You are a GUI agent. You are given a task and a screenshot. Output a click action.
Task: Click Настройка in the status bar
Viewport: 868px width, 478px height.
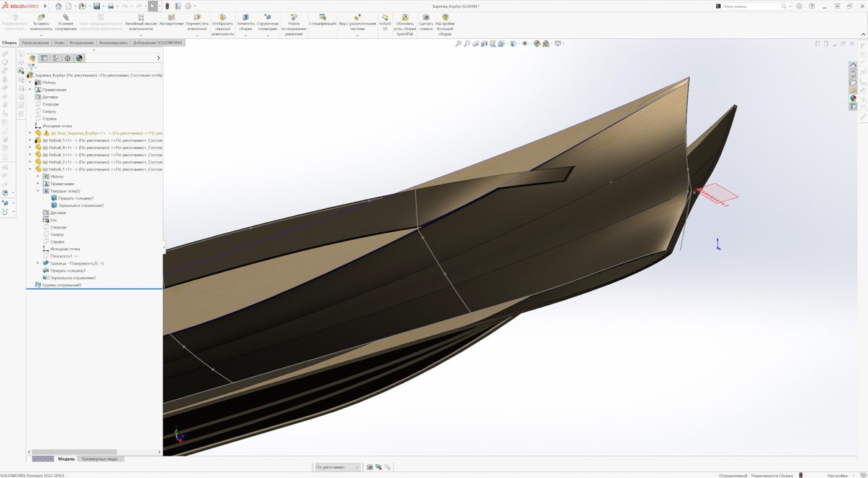pyautogui.click(x=837, y=475)
